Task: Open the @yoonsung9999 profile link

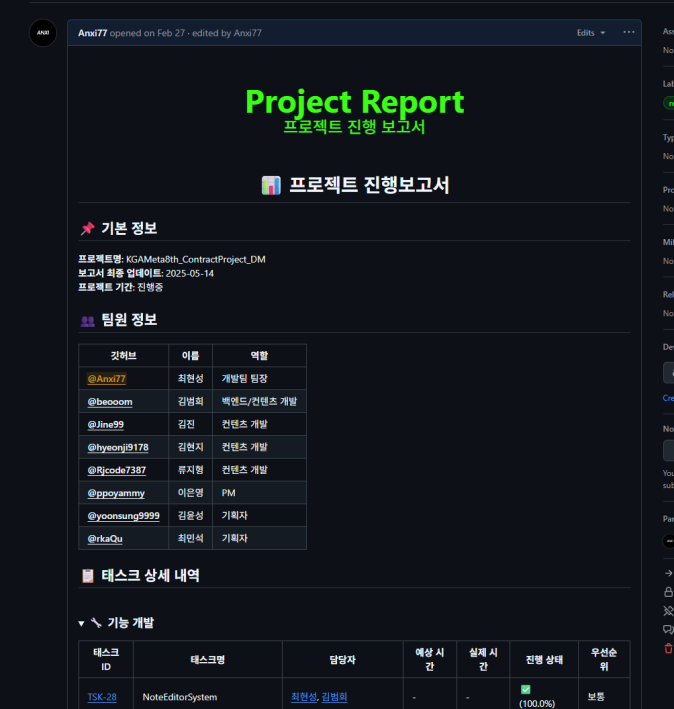Action: point(123,515)
